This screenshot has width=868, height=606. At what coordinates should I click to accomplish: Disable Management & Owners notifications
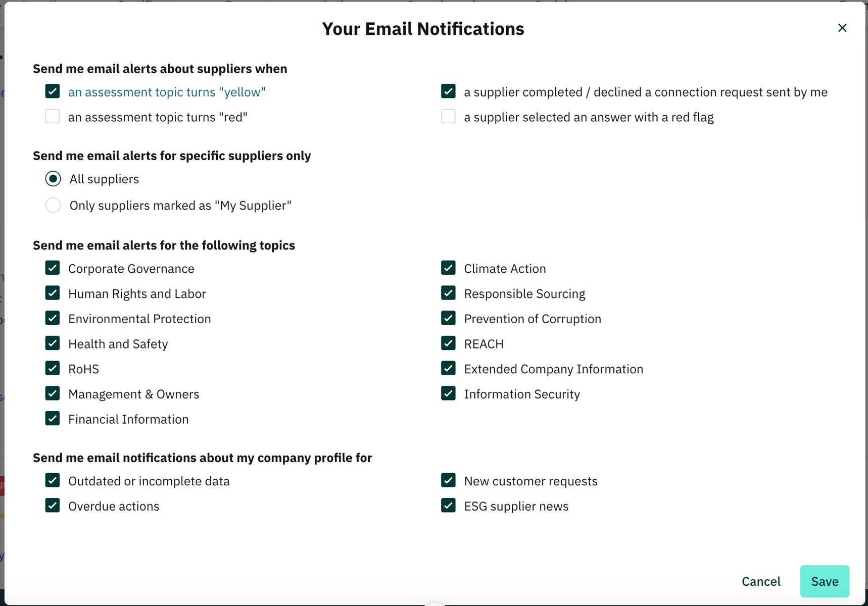point(52,393)
